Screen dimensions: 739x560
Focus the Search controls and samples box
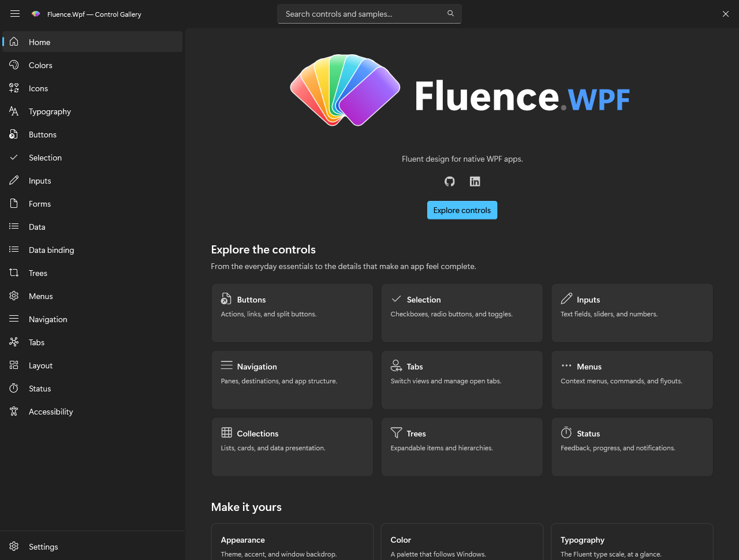point(369,14)
